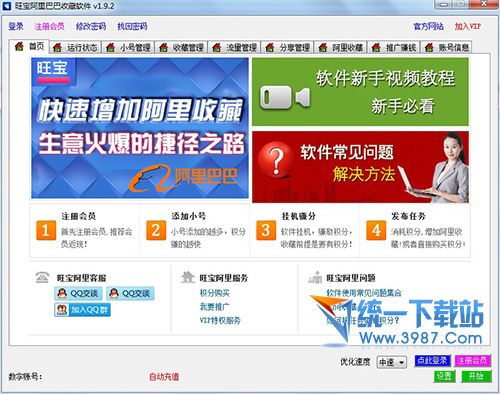Click the first QQ交谈 button

pos(78,293)
